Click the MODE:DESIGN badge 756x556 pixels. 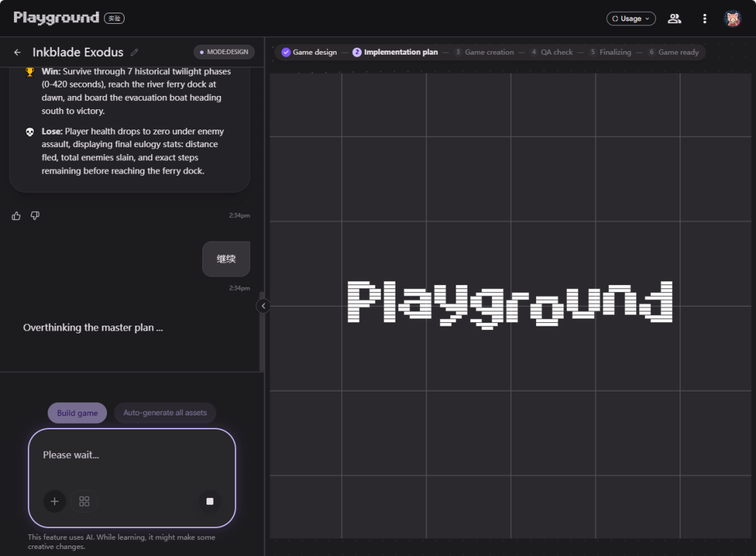pyautogui.click(x=224, y=52)
